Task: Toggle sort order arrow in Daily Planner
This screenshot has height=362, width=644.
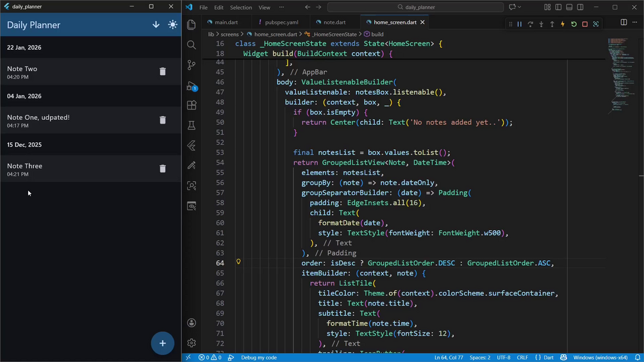Action: tap(156, 24)
